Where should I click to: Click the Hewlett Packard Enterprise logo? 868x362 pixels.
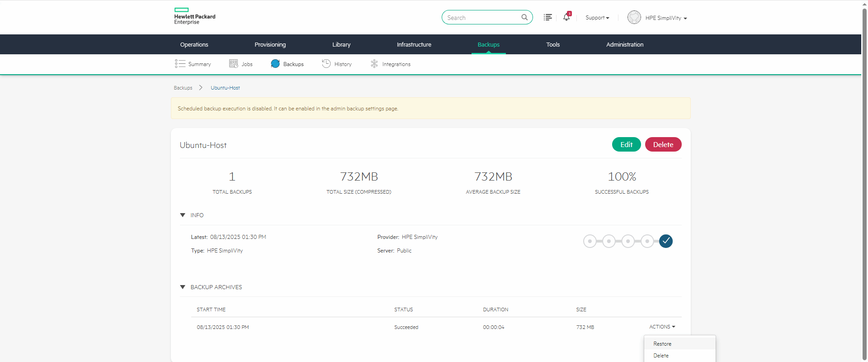click(195, 16)
